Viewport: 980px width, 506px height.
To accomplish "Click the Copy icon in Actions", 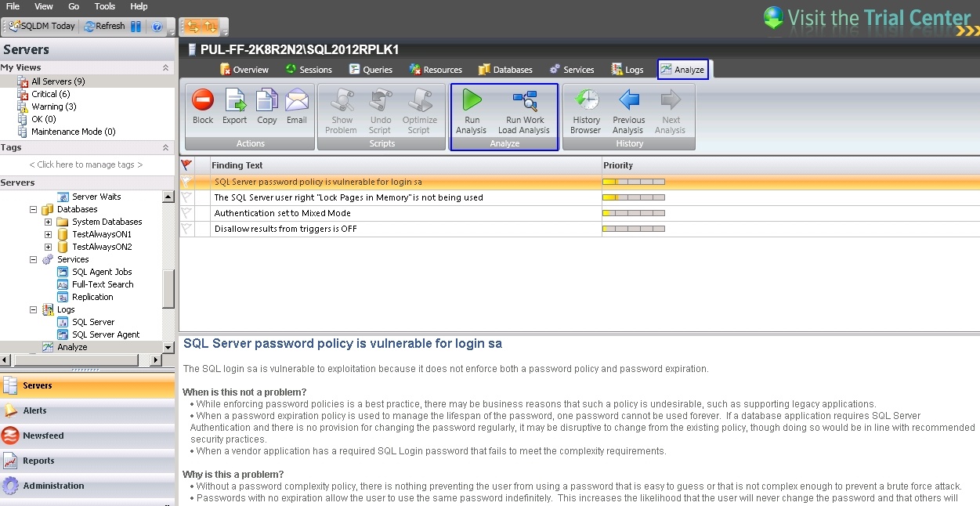I will click(x=266, y=99).
